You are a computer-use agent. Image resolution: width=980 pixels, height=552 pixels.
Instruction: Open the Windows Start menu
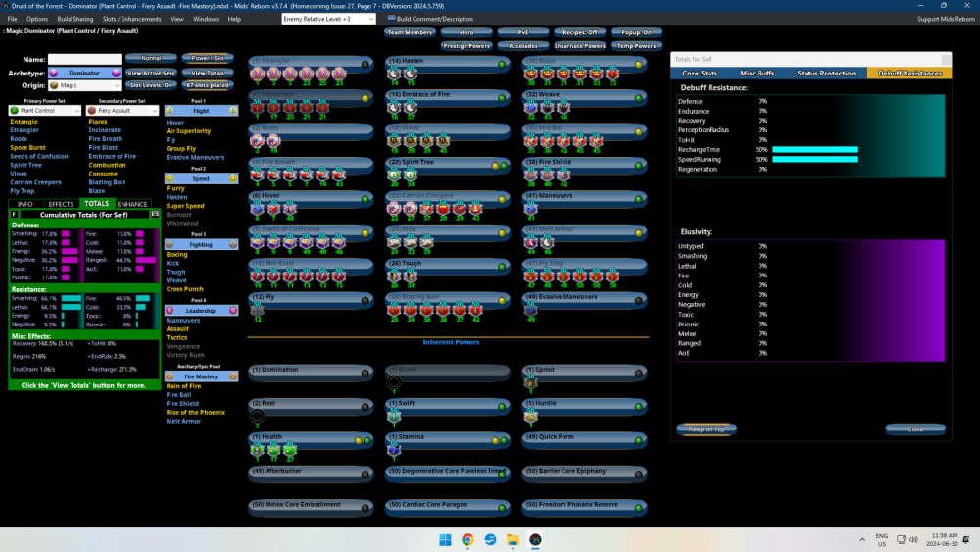click(445, 540)
